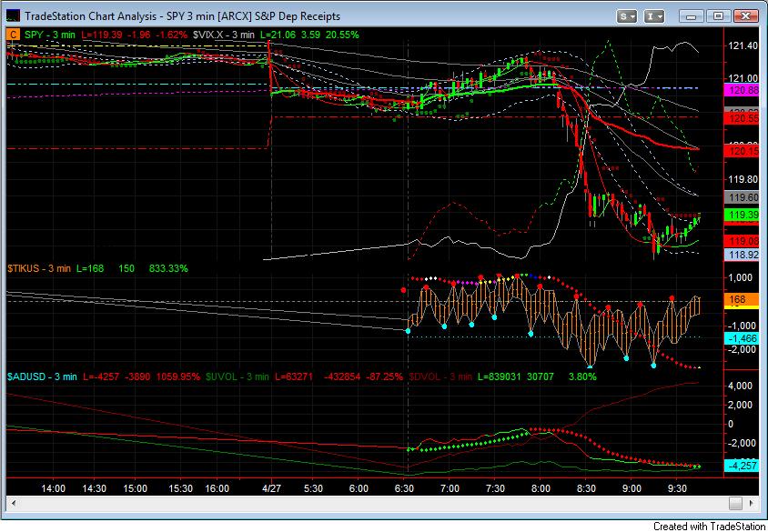The height and width of the screenshot is (532, 768).
Task: Open the S symbol link dropdown
Action: click(x=627, y=16)
